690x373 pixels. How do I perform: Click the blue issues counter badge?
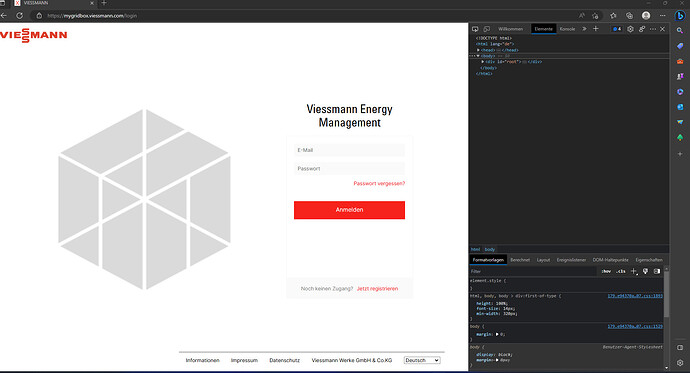tap(617, 29)
